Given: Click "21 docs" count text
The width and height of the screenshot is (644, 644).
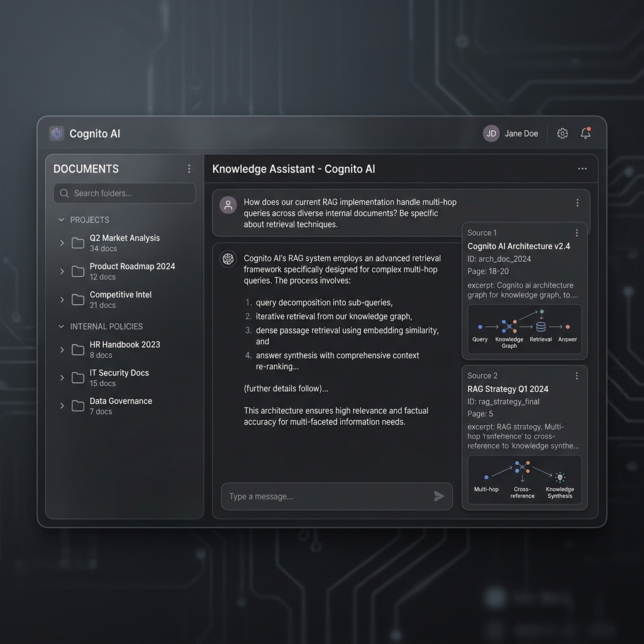Looking at the screenshot, I should (103, 305).
